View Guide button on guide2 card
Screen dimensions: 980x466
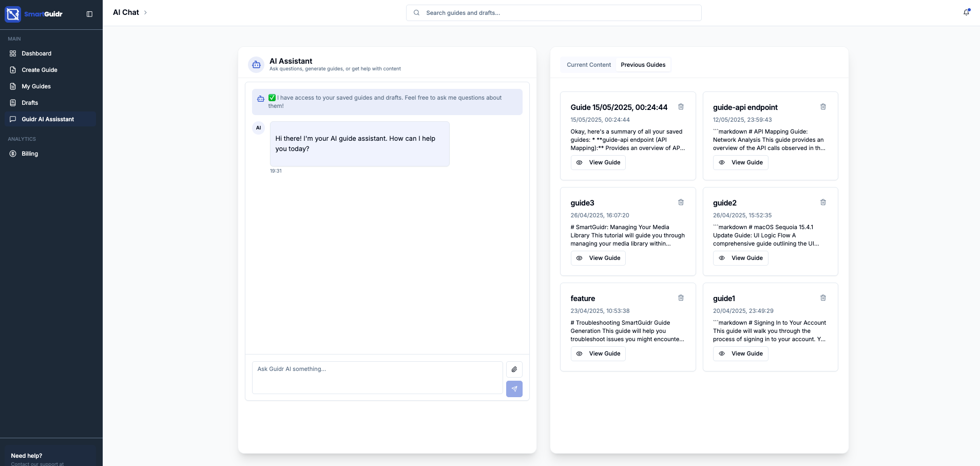click(740, 258)
